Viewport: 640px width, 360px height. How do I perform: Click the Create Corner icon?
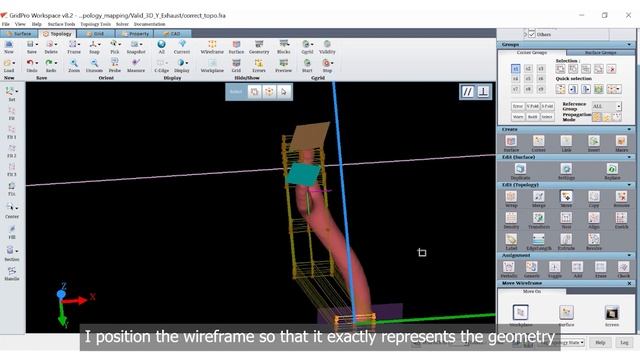(x=538, y=141)
